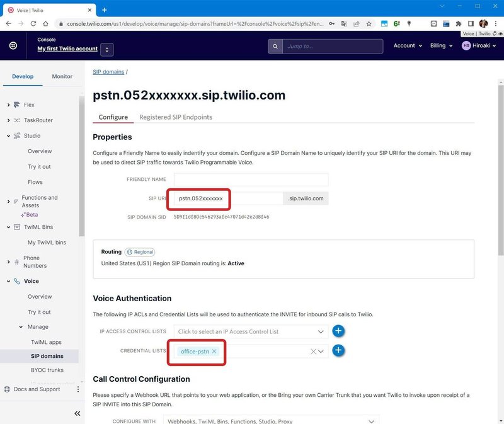Open Credential Lists dropdown arrow
The width and height of the screenshot is (504, 424).
(321, 352)
